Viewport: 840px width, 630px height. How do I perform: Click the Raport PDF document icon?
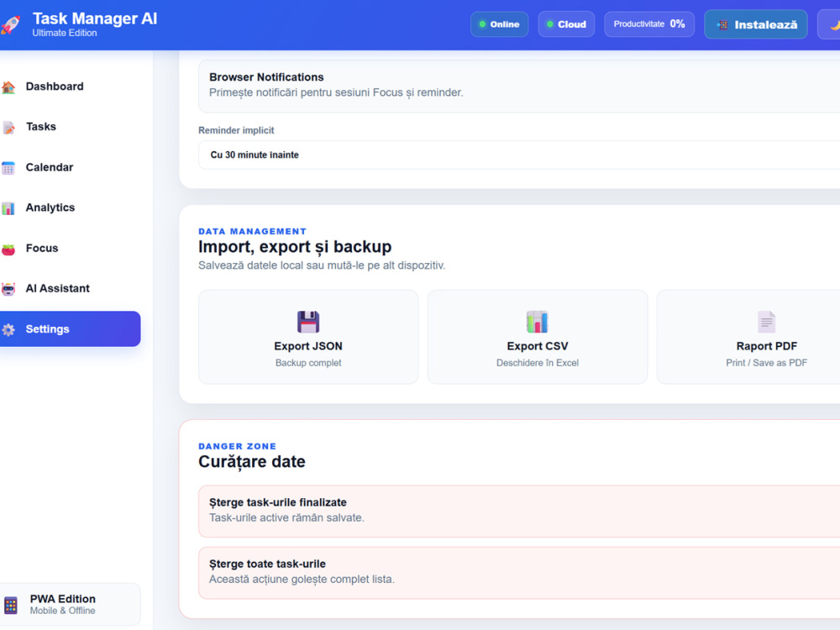tap(766, 322)
